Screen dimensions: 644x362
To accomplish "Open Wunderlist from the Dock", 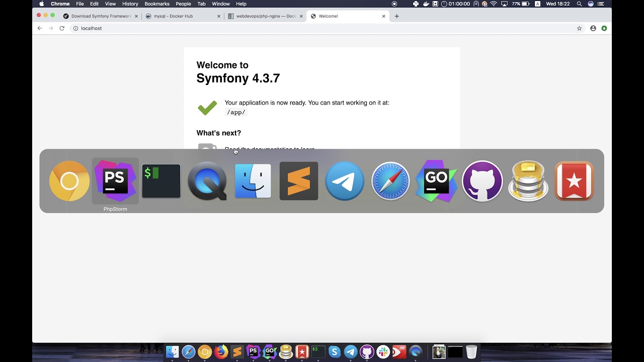I will click(302, 352).
